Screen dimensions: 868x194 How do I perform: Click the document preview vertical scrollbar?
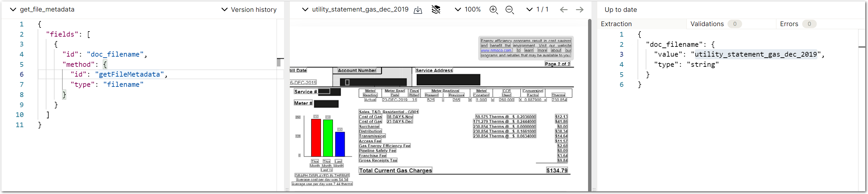pos(590,104)
